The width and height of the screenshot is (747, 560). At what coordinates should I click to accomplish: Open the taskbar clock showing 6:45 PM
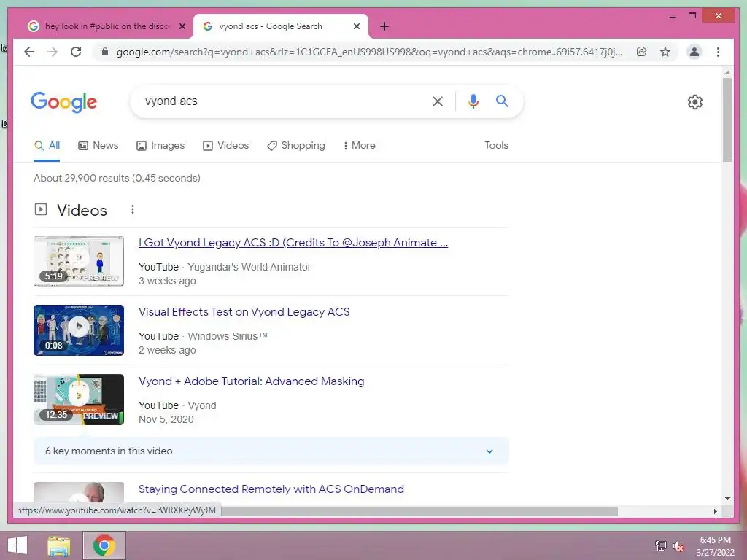[715, 546]
